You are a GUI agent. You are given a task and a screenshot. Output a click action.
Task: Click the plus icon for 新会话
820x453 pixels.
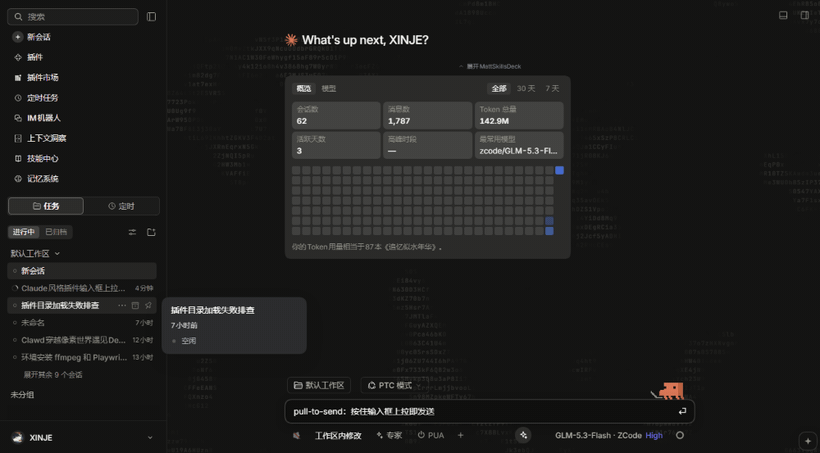coord(18,37)
